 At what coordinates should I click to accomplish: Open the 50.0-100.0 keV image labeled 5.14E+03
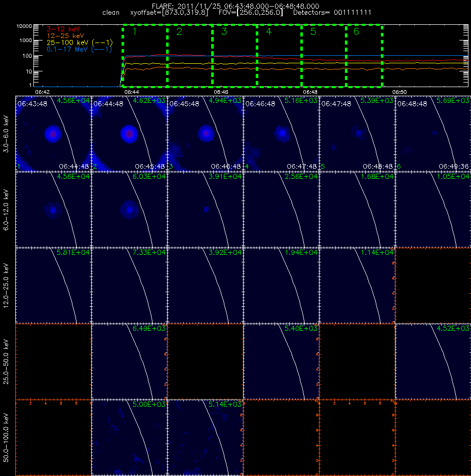pyautogui.click(x=205, y=438)
